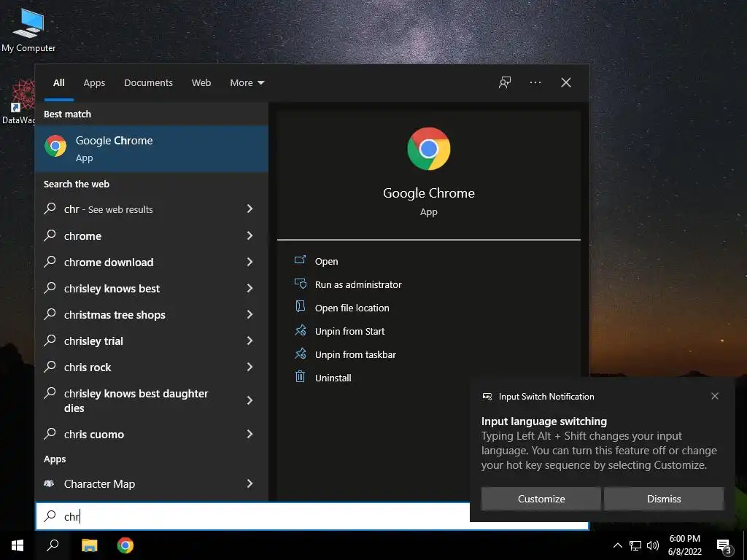Viewport: 747px width, 560px height.
Task: Click the magnifier icon beside 'chris rock'
Action: click(x=50, y=366)
